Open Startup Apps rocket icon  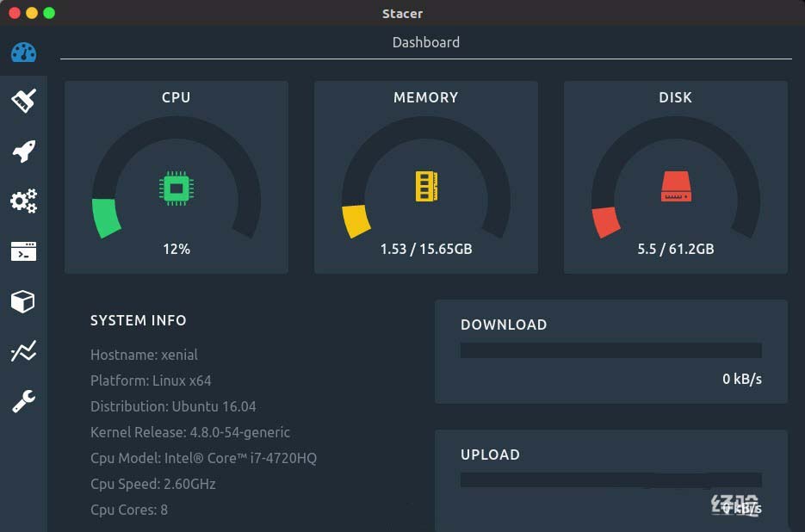[23, 152]
